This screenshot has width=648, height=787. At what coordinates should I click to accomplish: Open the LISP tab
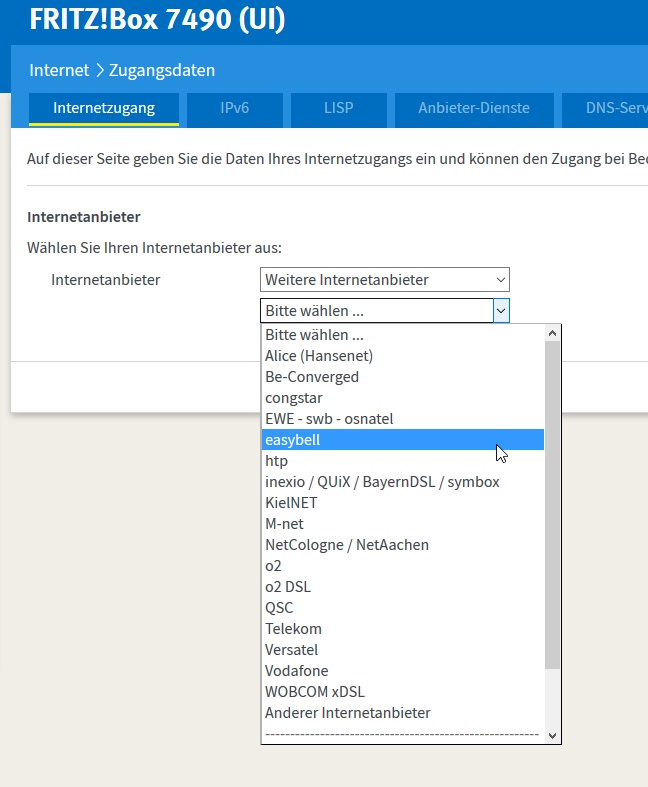[x=338, y=108]
